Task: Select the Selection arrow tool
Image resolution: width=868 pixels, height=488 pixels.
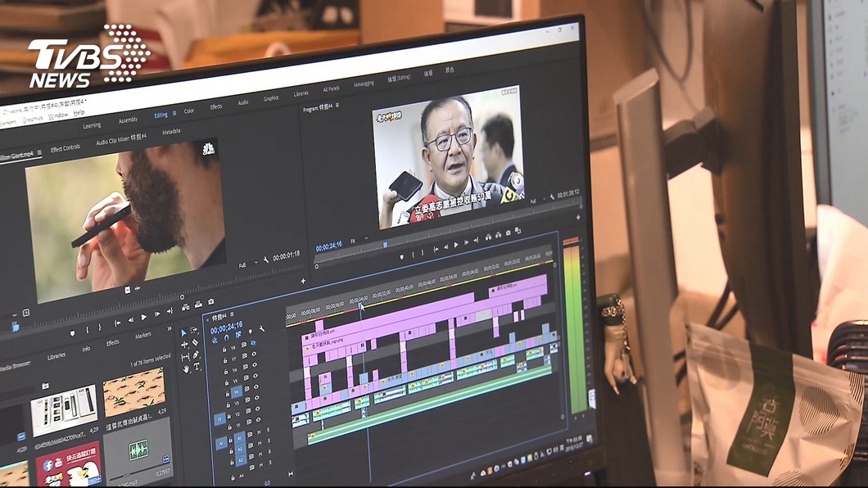Action: 183,333
